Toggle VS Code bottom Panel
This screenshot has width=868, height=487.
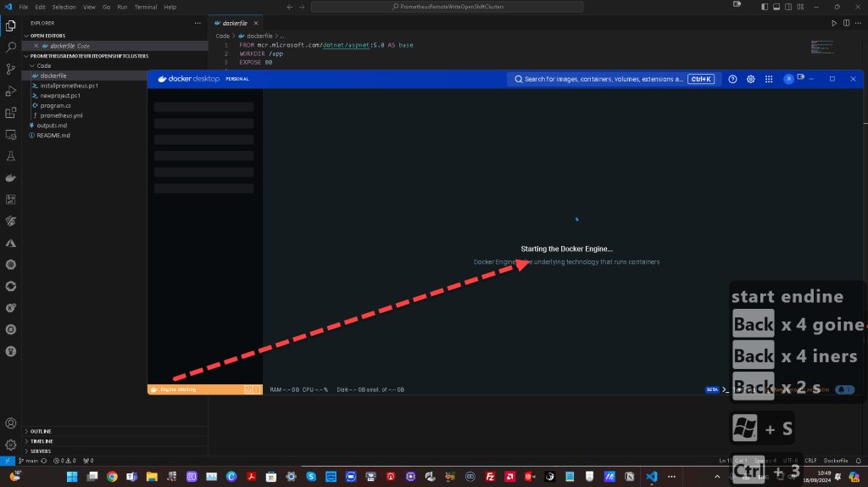[x=776, y=7]
